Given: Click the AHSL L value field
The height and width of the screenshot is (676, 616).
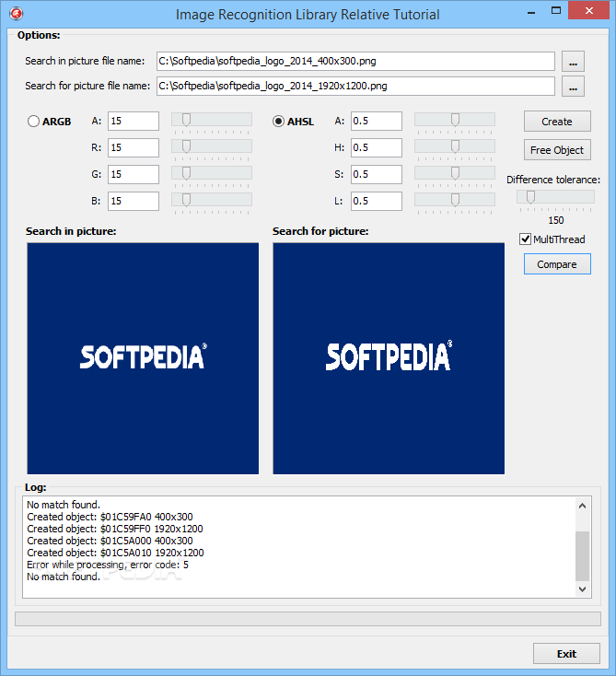Looking at the screenshot, I should [x=377, y=202].
